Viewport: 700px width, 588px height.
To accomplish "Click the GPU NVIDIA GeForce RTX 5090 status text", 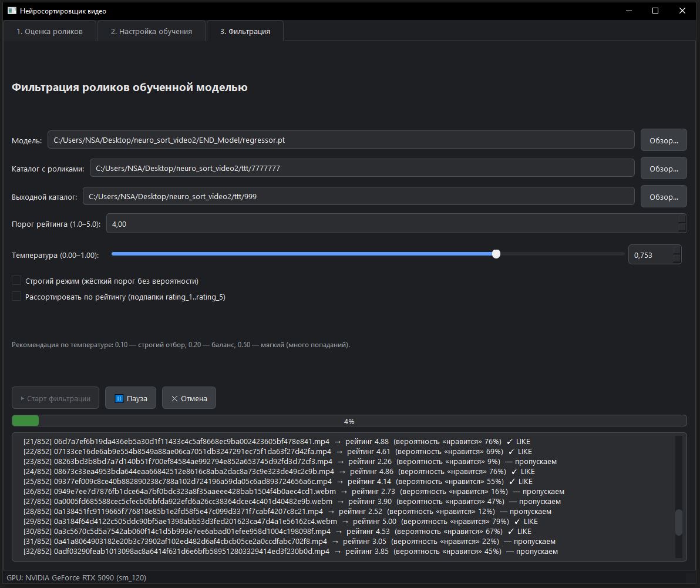I will point(76,577).
